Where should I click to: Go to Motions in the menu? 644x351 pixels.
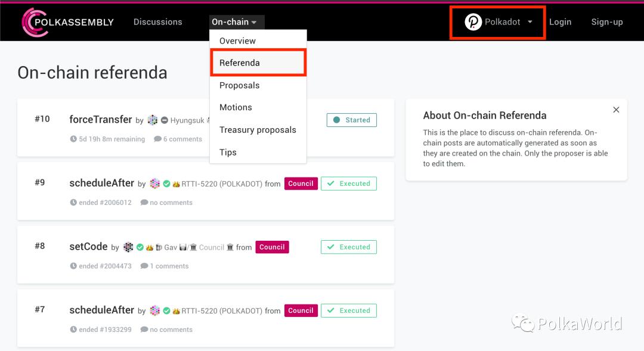(236, 107)
